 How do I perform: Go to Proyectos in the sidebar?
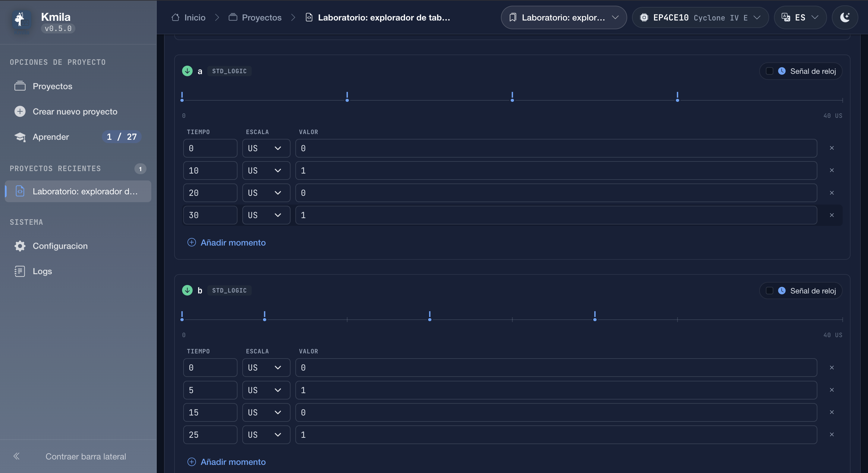(52, 86)
